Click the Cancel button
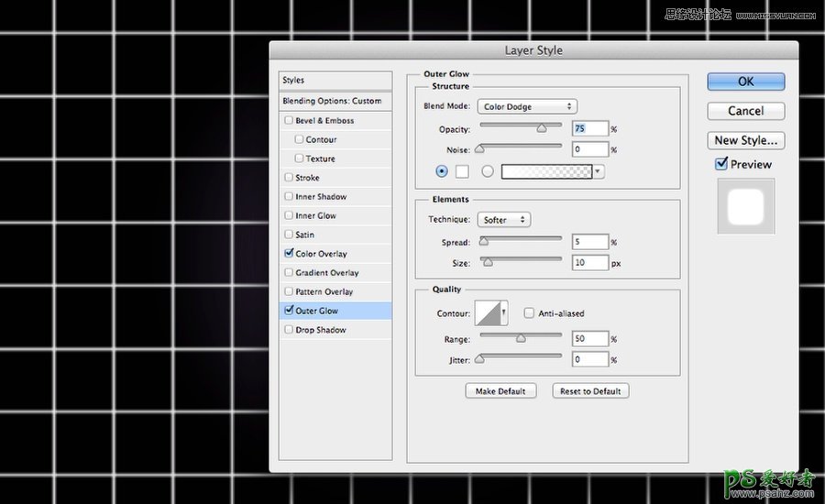The height and width of the screenshot is (504, 825). point(745,111)
